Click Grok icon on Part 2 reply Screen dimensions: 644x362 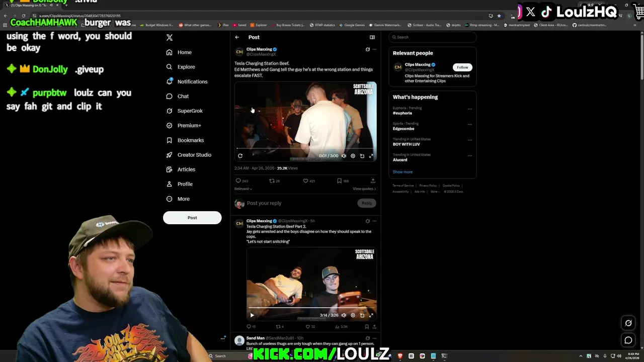367,221
